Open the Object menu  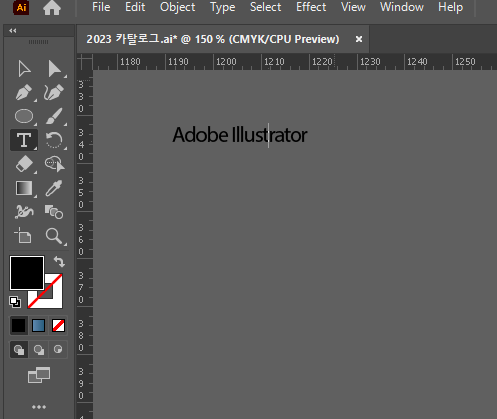point(177,7)
